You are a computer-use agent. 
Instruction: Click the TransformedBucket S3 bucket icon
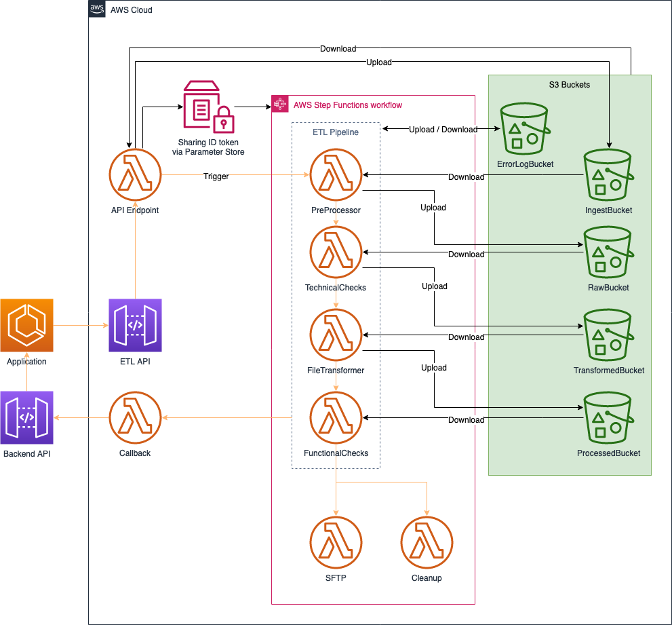pos(607,335)
